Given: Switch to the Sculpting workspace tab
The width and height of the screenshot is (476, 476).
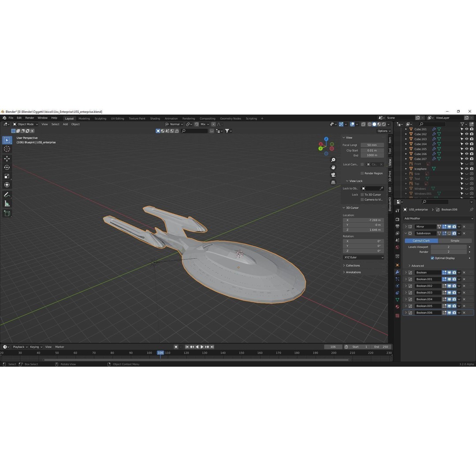Looking at the screenshot, I should pos(100,119).
